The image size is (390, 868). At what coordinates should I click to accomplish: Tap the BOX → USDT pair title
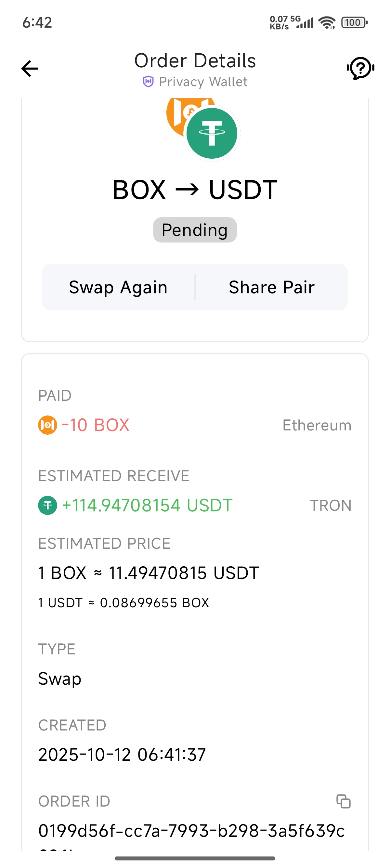pos(195,190)
